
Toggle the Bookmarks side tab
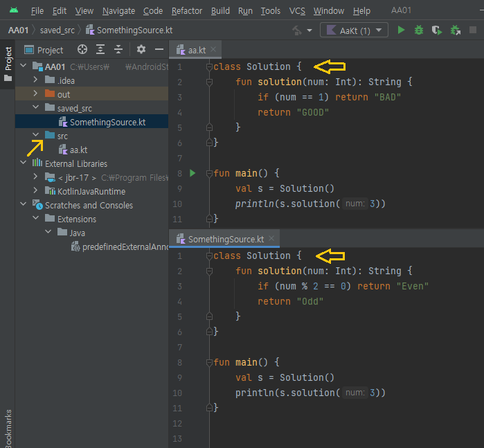(8, 429)
